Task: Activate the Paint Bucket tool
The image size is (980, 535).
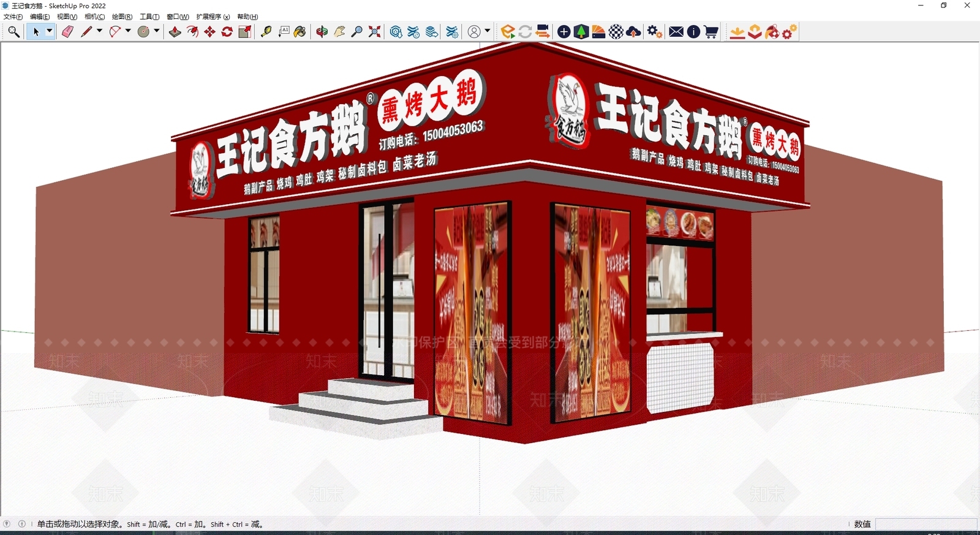Action: tap(300, 32)
